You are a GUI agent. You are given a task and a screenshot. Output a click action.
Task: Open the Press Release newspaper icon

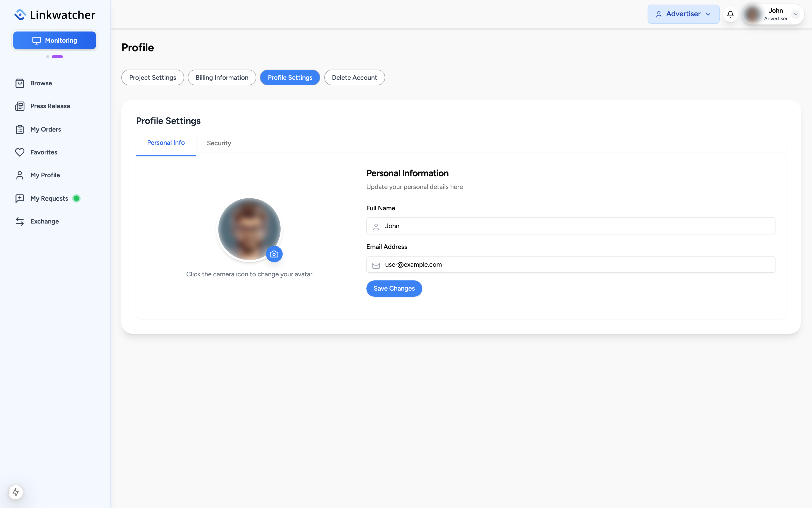pyautogui.click(x=20, y=106)
